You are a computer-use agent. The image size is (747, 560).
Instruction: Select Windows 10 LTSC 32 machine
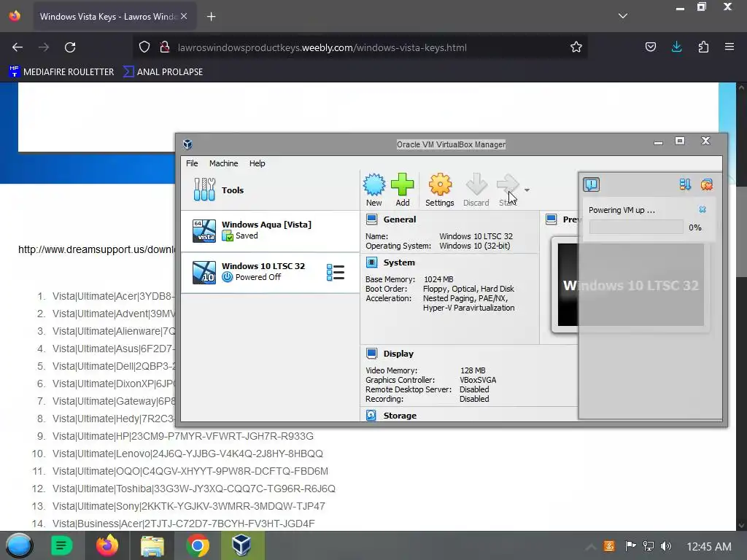[270, 272]
